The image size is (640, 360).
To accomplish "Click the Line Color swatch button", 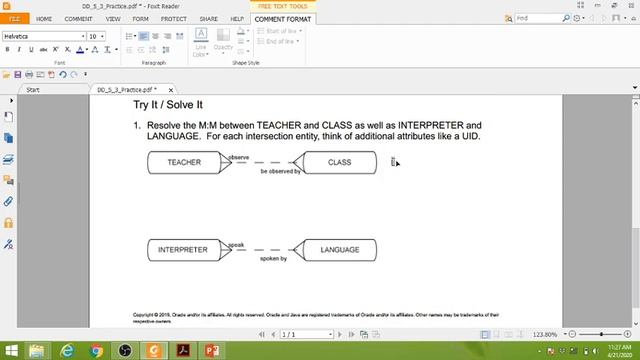I will [200, 34].
